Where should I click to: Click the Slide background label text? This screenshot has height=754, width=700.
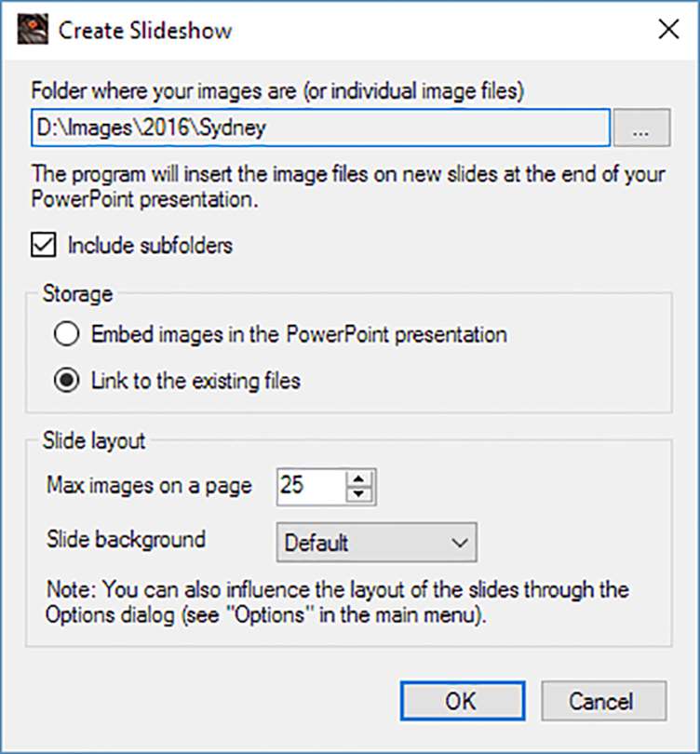pyautogui.click(x=126, y=539)
